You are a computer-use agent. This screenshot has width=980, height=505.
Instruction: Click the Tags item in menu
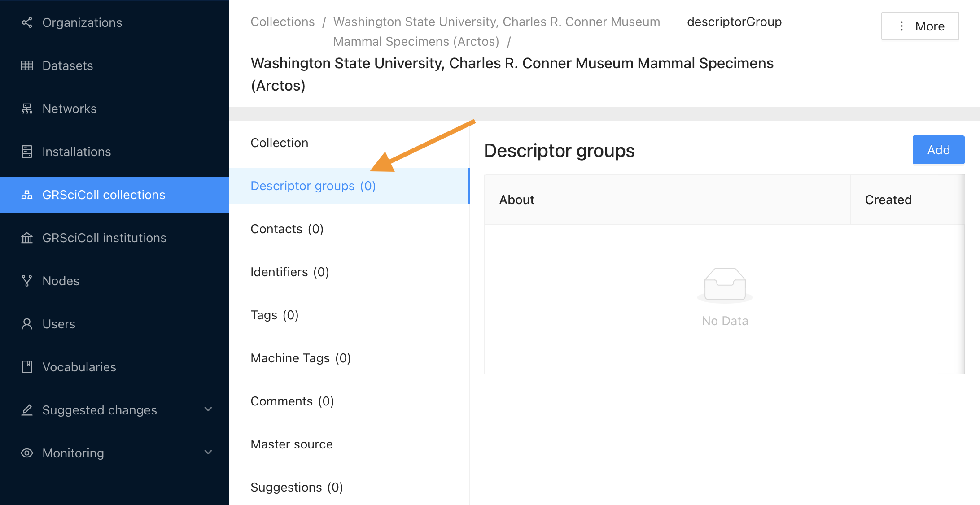pos(274,314)
